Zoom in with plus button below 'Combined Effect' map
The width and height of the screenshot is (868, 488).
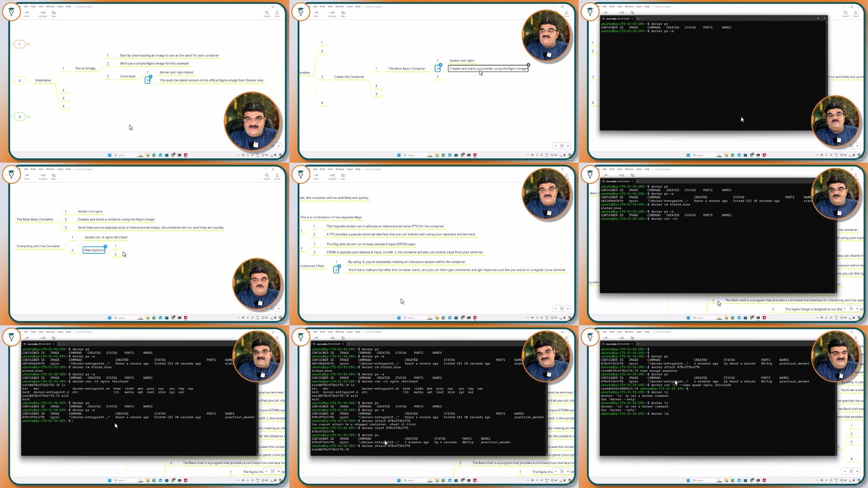click(x=568, y=308)
